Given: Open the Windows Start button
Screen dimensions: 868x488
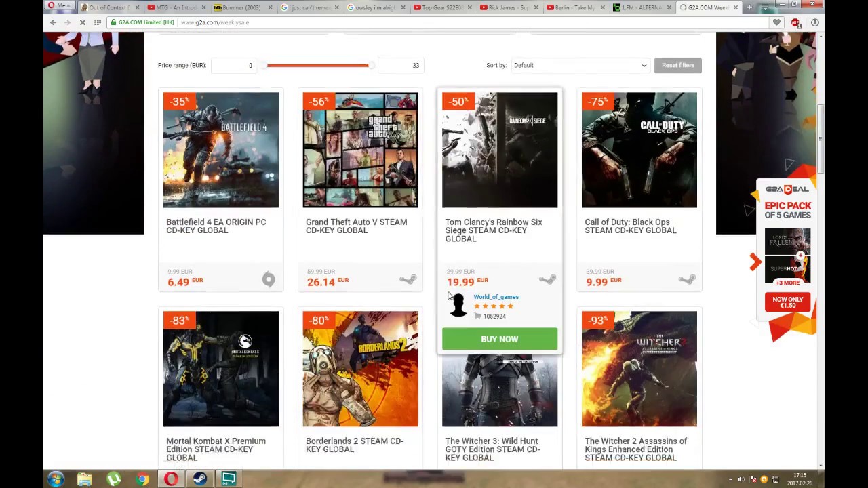Looking at the screenshot, I should click(x=56, y=479).
